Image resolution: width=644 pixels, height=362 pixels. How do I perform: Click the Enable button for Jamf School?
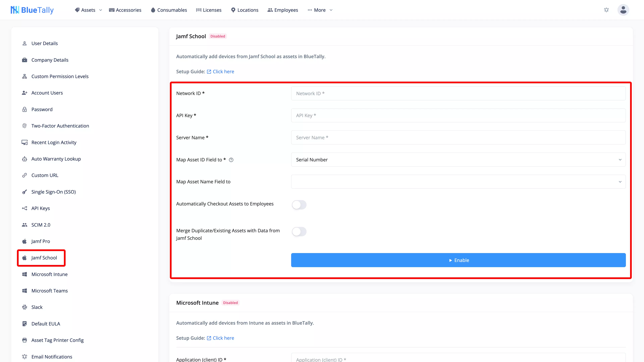[458, 260]
